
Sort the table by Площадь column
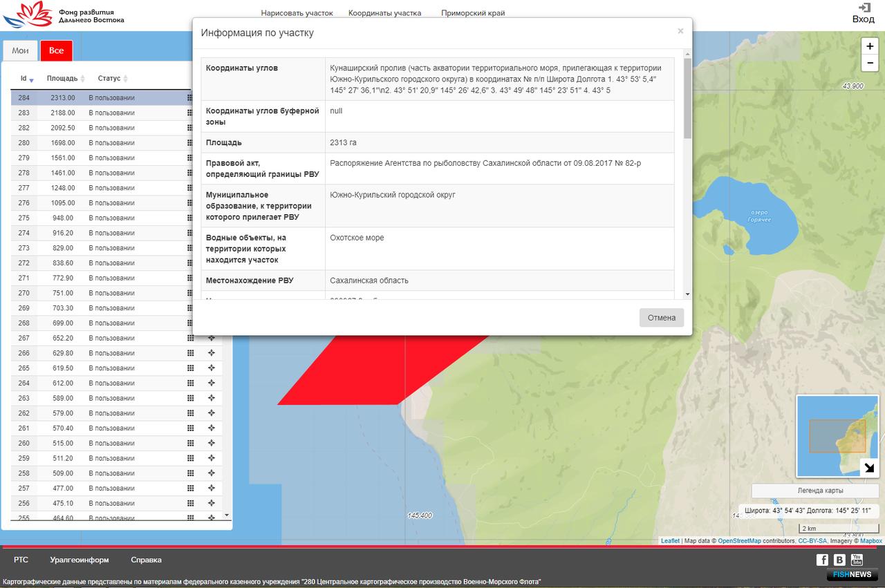coord(66,79)
